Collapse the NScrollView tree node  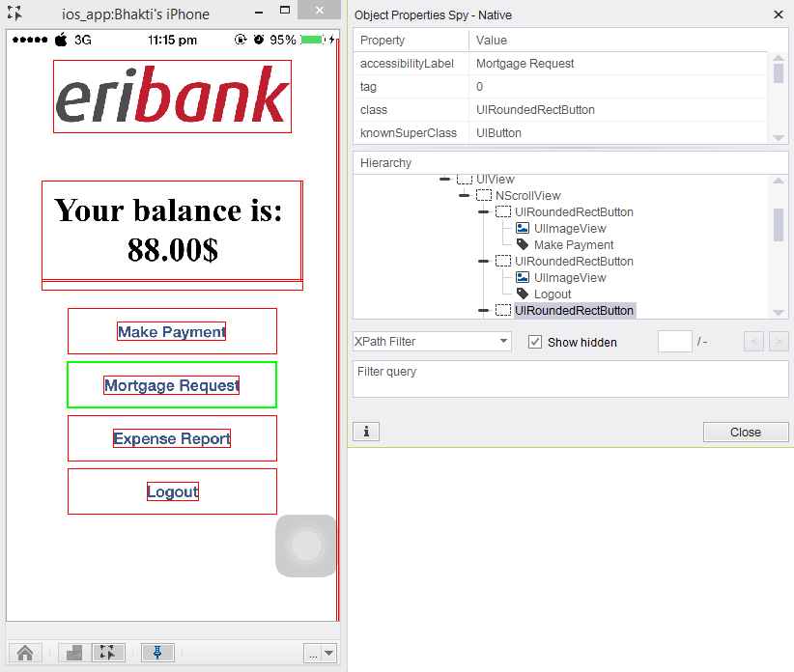point(465,196)
